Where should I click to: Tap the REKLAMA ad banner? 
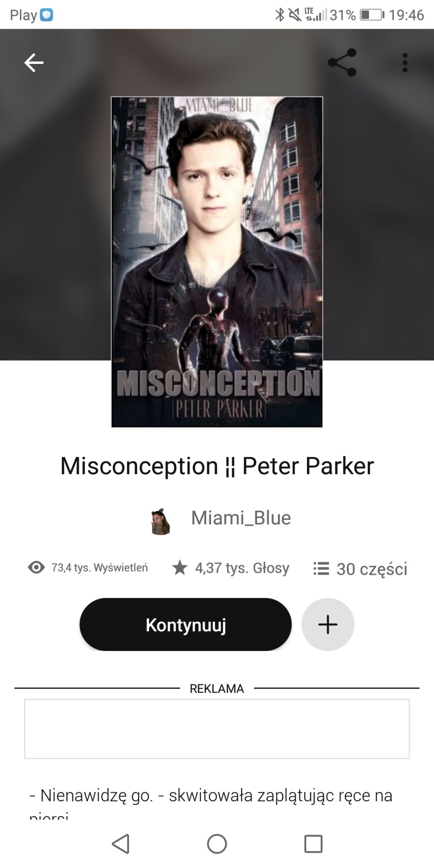coord(217,729)
